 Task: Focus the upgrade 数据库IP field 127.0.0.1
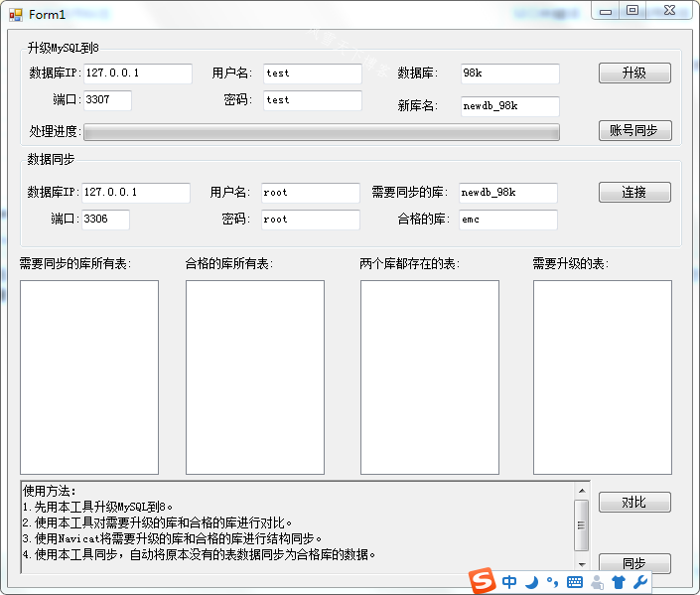tap(138, 74)
